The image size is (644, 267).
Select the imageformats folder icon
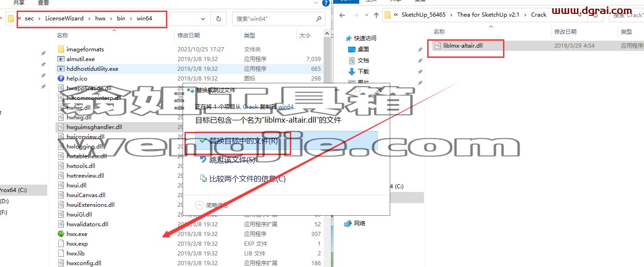pyautogui.click(x=61, y=49)
